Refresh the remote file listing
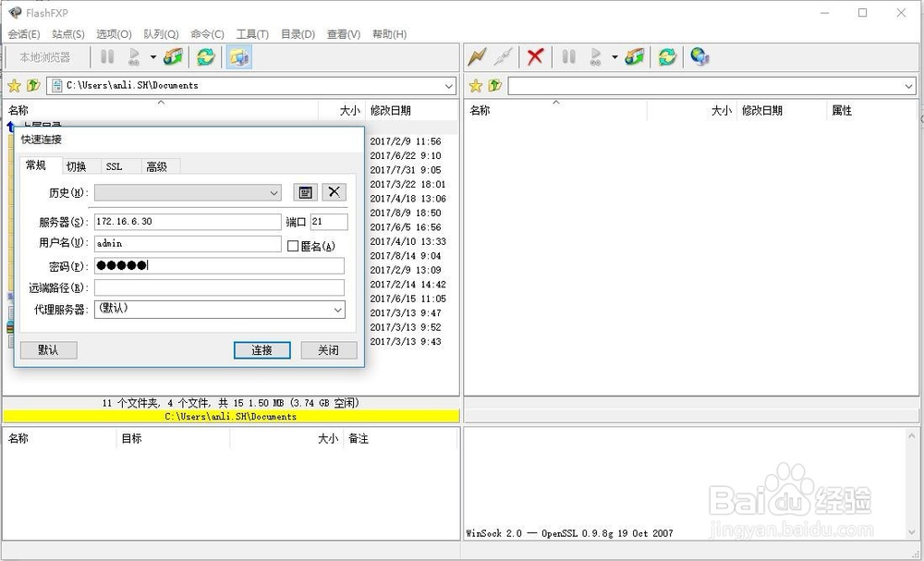The height and width of the screenshot is (561, 924). pos(667,57)
